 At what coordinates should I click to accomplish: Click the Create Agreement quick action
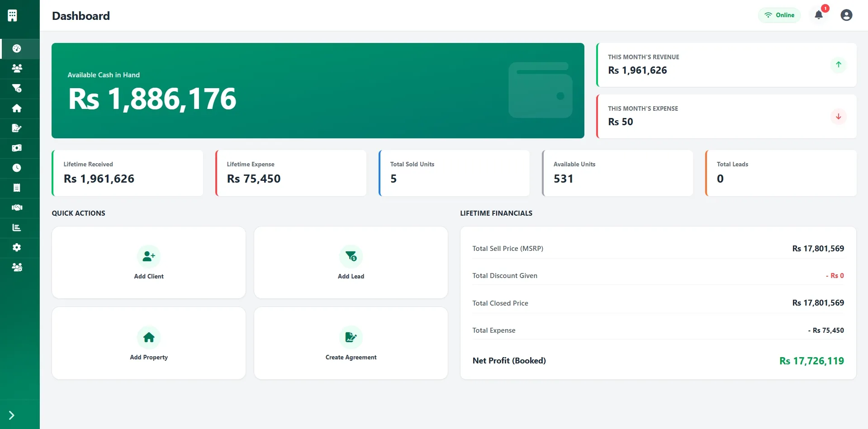pyautogui.click(x=351, y=343)
